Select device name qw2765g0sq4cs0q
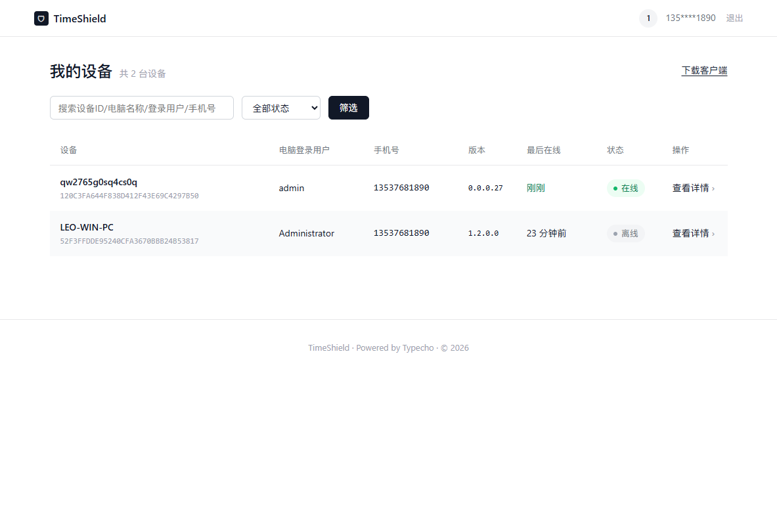Viewport: 777px width, 532px height. [x=99, y=183]
